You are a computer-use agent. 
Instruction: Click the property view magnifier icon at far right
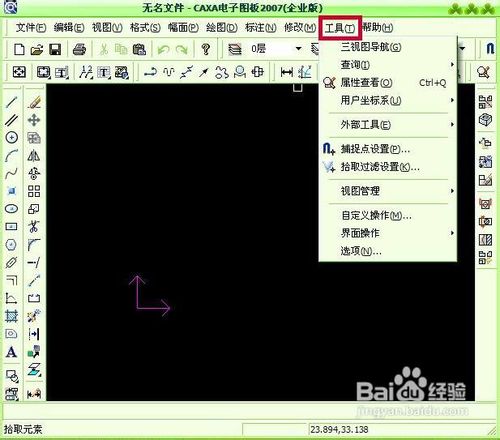coord(484,72)
